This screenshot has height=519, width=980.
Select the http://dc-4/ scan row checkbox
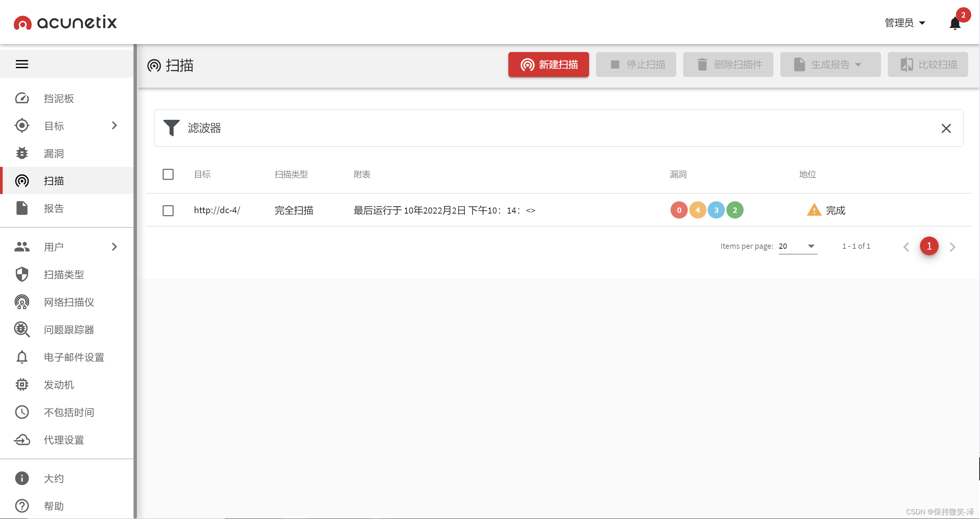click(x=168, y=211)
